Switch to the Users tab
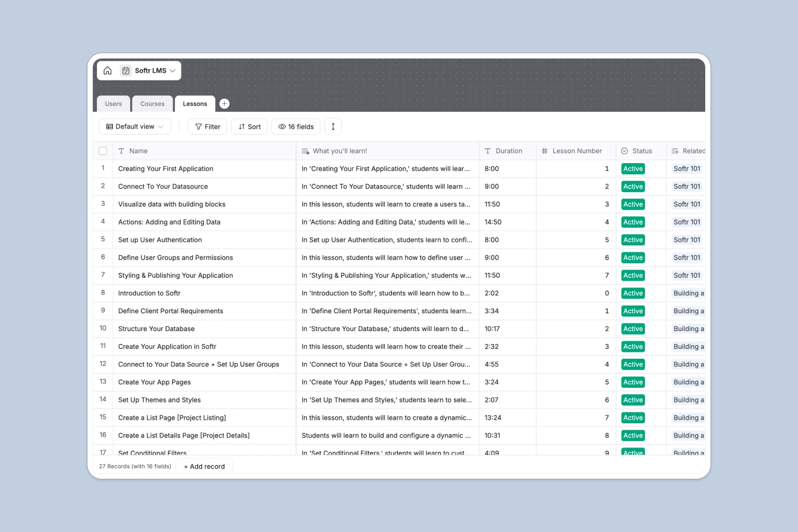The image size is (798, 532). pyautogui.click(x=113, y=103)
